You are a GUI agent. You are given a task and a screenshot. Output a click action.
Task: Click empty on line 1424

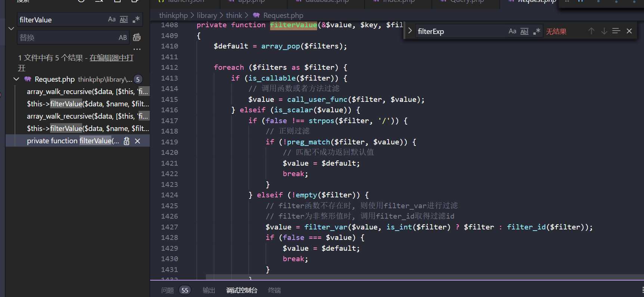[x=306, y=195]
